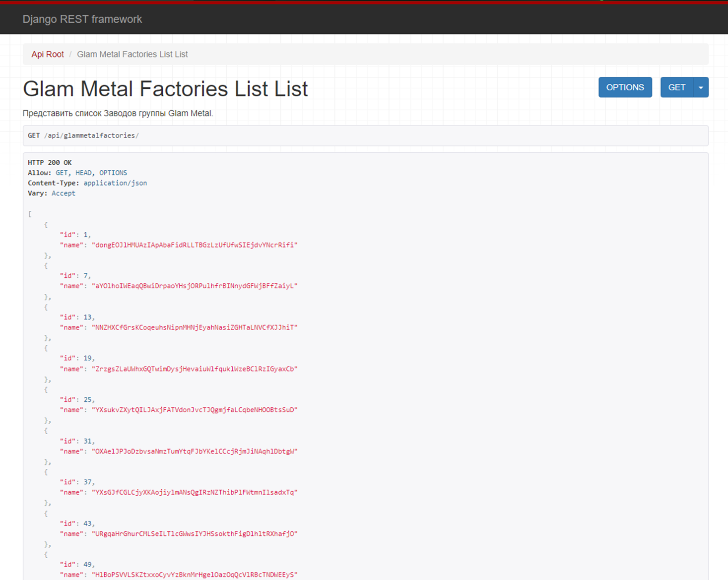This screenshot has height=580, width=728.
Task: Click the name value starting with "YXsGJf"
Action: pyautogui.click(x=195, y=493)
